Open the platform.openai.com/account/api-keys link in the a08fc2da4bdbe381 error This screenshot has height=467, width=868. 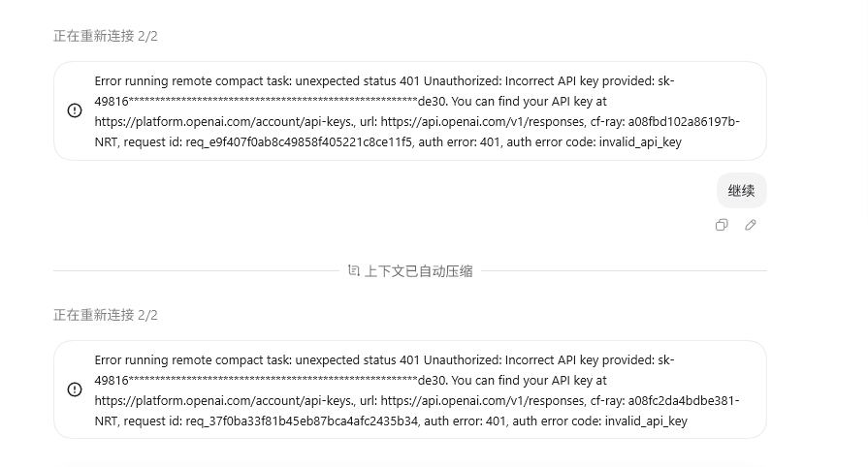click(224, 400)
